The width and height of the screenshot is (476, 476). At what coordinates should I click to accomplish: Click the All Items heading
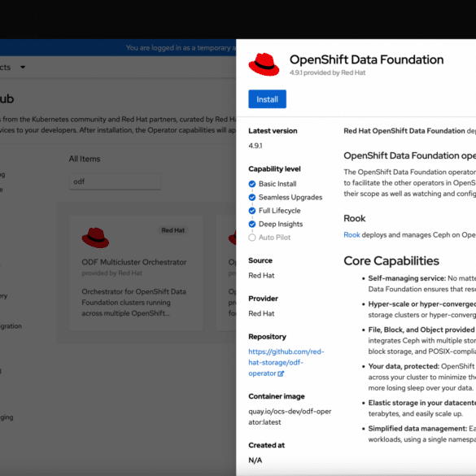[85, 159]
